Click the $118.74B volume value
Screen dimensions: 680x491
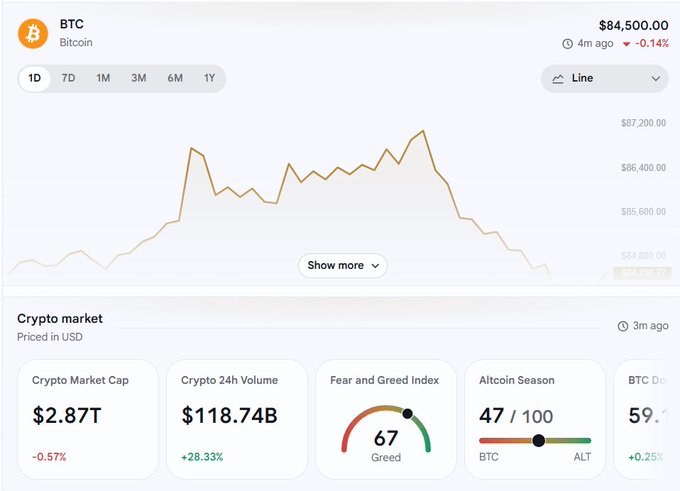point(229,416)
